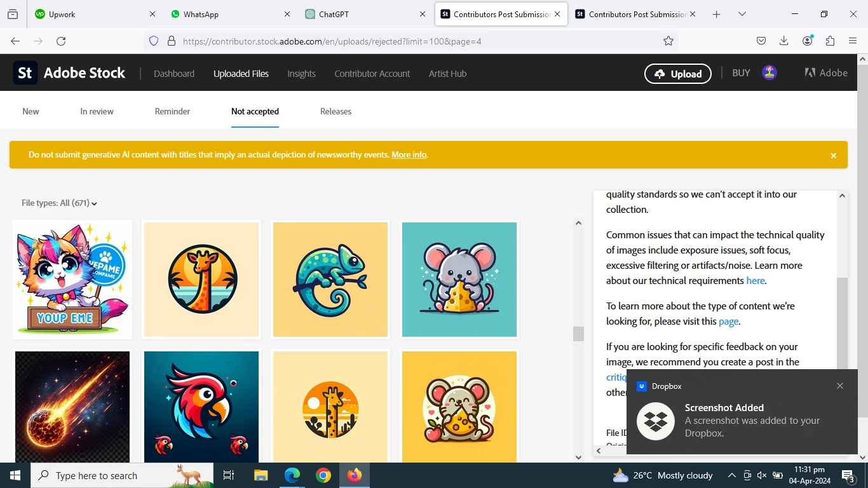Reload the page with refresh icon
This screenshot has width=868, height=488.
(x=61, y=41)
